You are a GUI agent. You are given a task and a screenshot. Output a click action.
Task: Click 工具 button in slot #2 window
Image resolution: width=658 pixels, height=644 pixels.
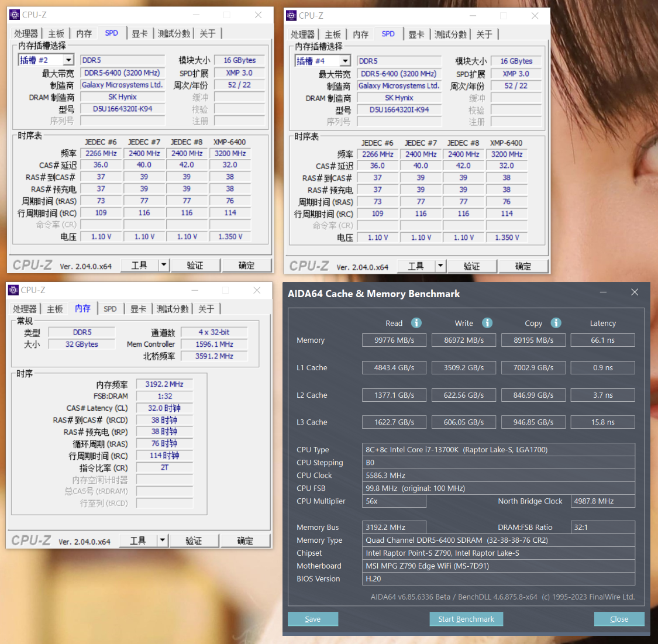(140, 265)
